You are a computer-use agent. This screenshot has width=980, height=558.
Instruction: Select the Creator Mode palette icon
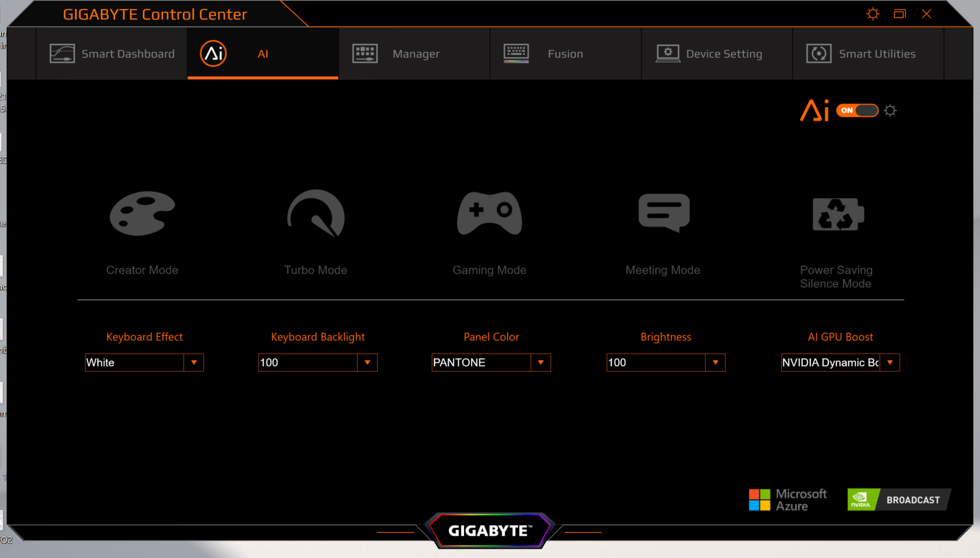142,213
